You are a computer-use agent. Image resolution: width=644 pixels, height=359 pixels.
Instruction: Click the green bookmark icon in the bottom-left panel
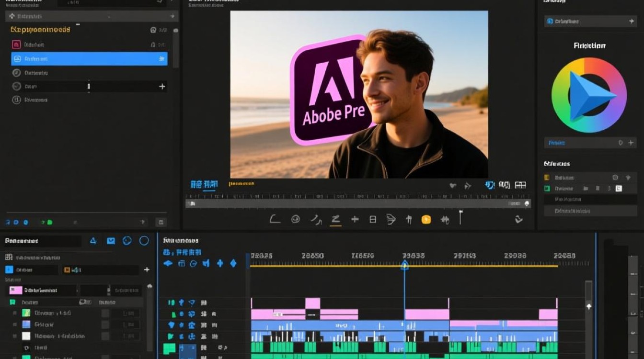[12, 303]
